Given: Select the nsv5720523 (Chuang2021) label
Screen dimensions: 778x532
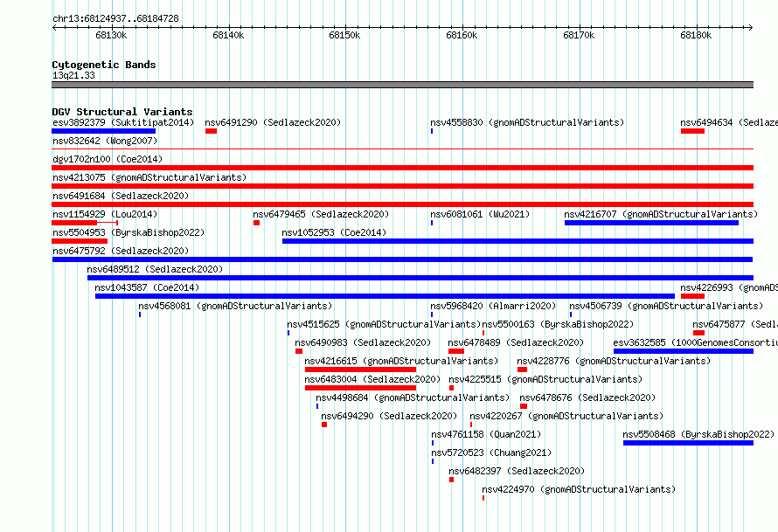Looking at the screenshot, I should [x=491, y=453].
